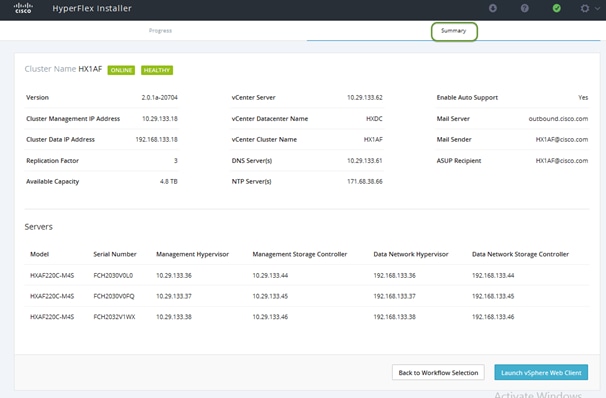This screenshot has height=398, width=606.
Task: Select cluster name HX1AF heading
Action: (x=90, y=69)
